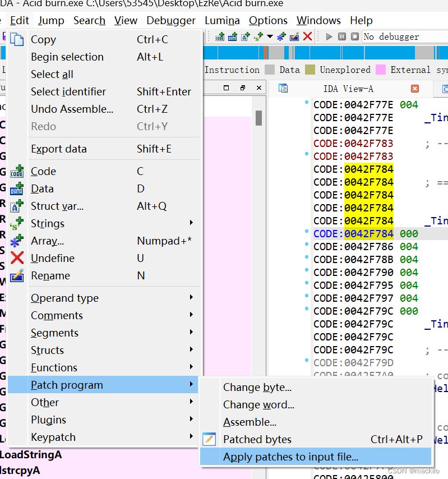Select LoadStringA in the functions list
The image size is (448, 479).
point(31,455)
